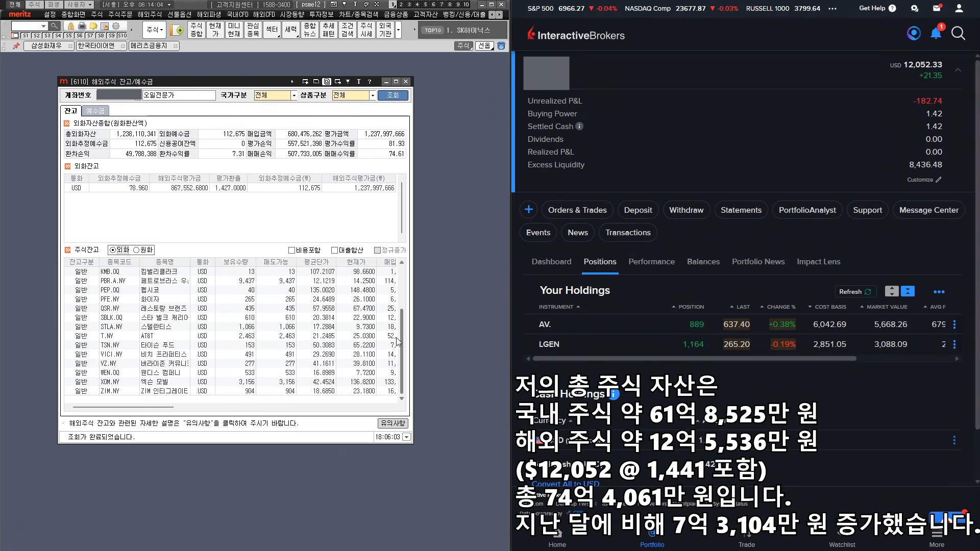Select the 원화 radio button
The width and height of the screenshot is (980, 551).
pyautogui.click(x=136, y=250)
